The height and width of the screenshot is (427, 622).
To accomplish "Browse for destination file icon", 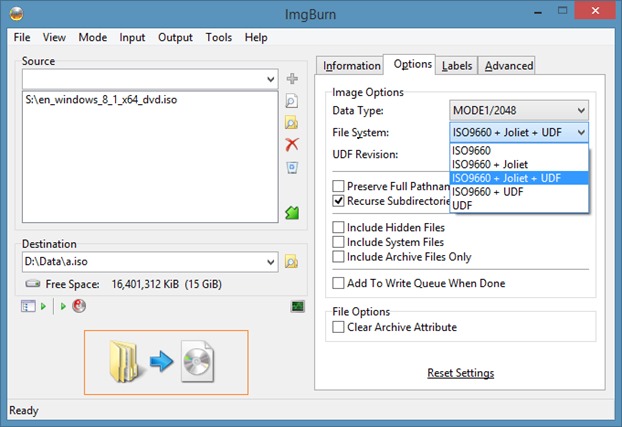I will tap(292, 262).
